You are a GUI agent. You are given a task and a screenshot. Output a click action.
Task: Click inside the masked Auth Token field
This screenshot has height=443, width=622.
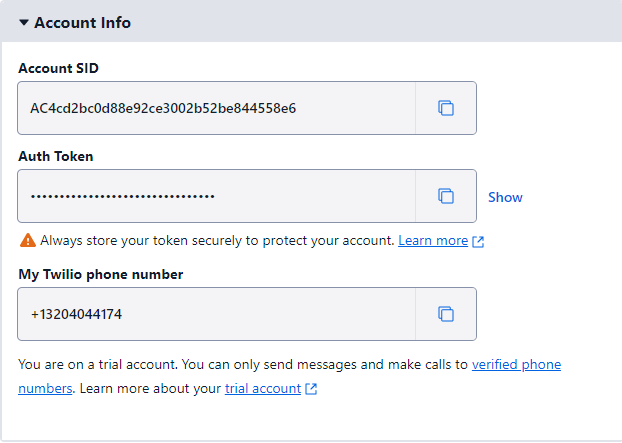click(217, 196)
